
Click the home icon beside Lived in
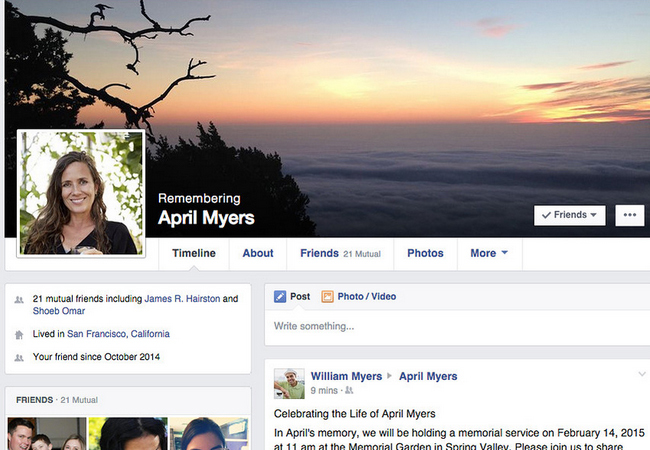point(19,334)
